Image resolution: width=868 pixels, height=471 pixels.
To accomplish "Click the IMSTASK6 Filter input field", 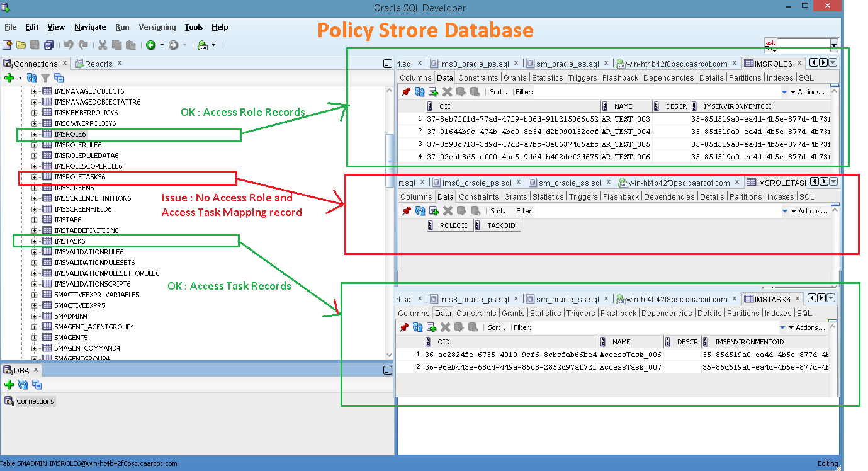I will [655, 327].
